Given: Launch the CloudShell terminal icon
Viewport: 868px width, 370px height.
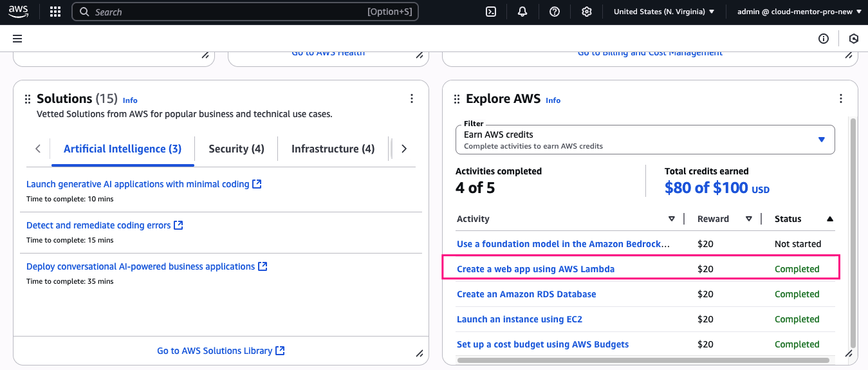Looking at the screenshot, I should point(490,12).
